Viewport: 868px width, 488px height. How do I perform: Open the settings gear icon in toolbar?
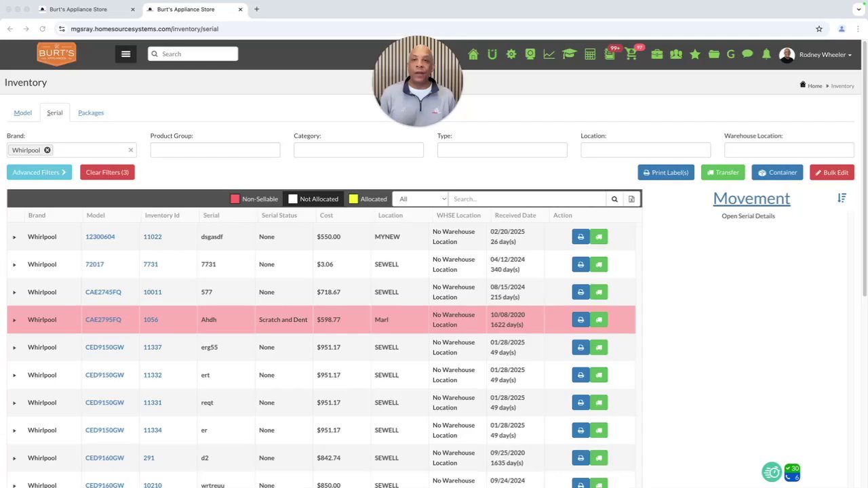[x=511, y=54]
